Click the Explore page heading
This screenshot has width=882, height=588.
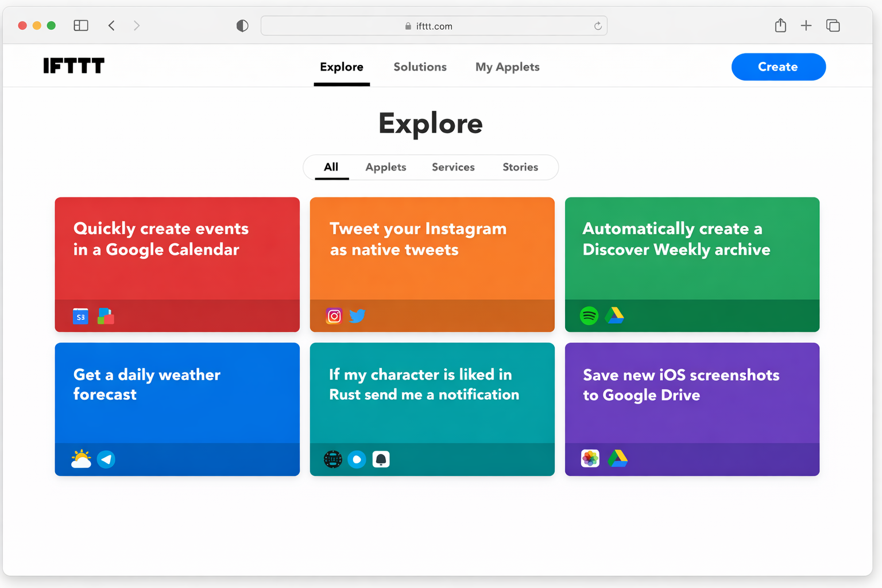pyautogui.click(x=431, y=123)
